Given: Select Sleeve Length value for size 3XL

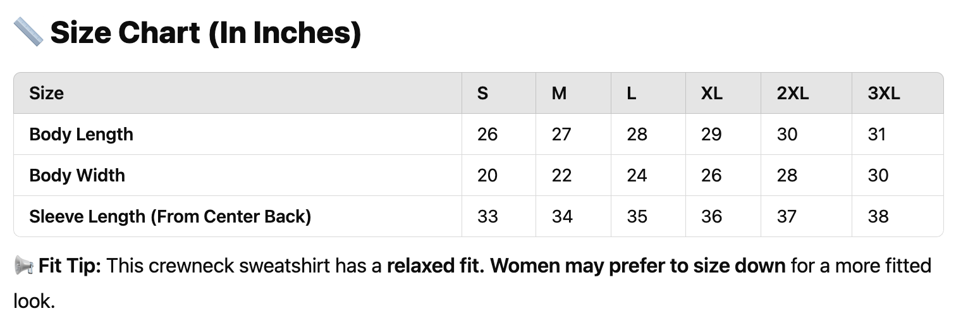Looking at the screenshot, I should [878, 216].
